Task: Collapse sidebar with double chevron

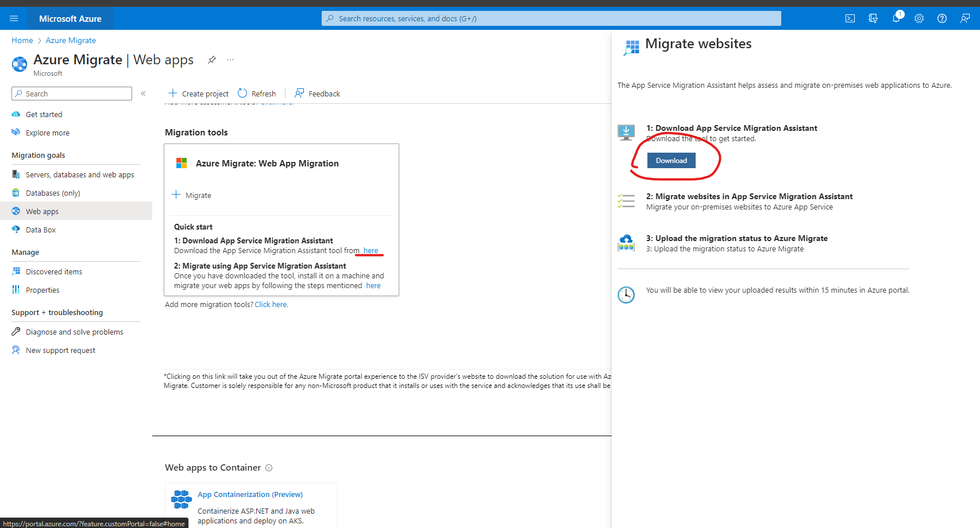Action: click(143, 94)
